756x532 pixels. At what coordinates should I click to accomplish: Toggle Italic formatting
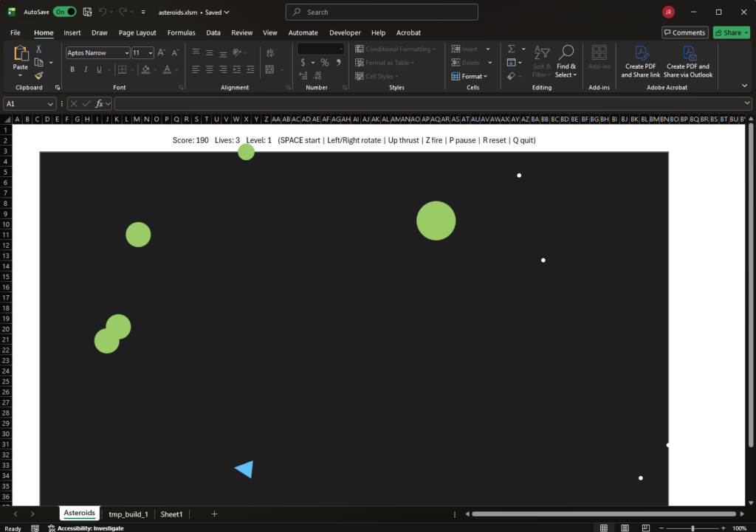[86, 69]
